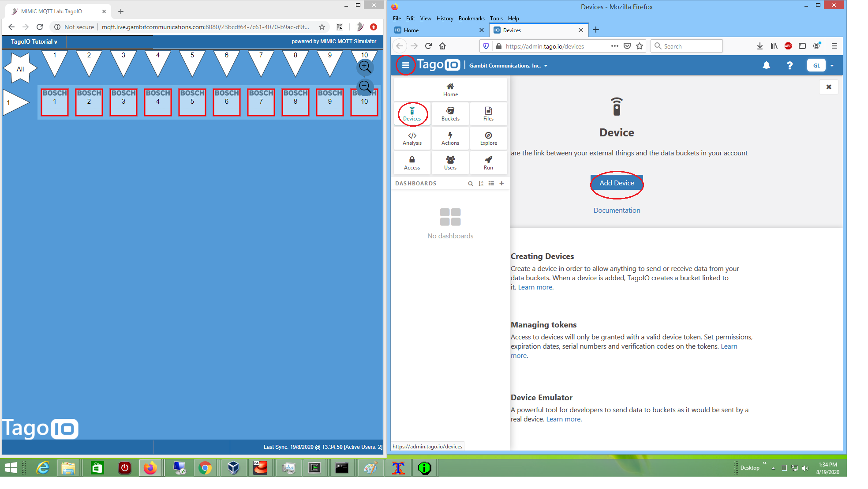Open Firefox File menu

pyautogui.click(x=397, y=19)
